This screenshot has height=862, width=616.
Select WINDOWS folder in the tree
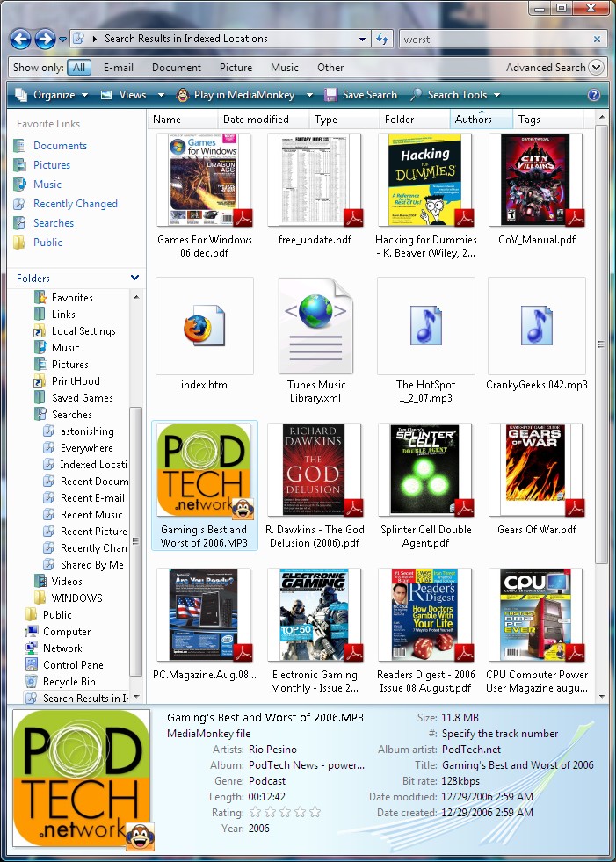[x=77, y=598]
